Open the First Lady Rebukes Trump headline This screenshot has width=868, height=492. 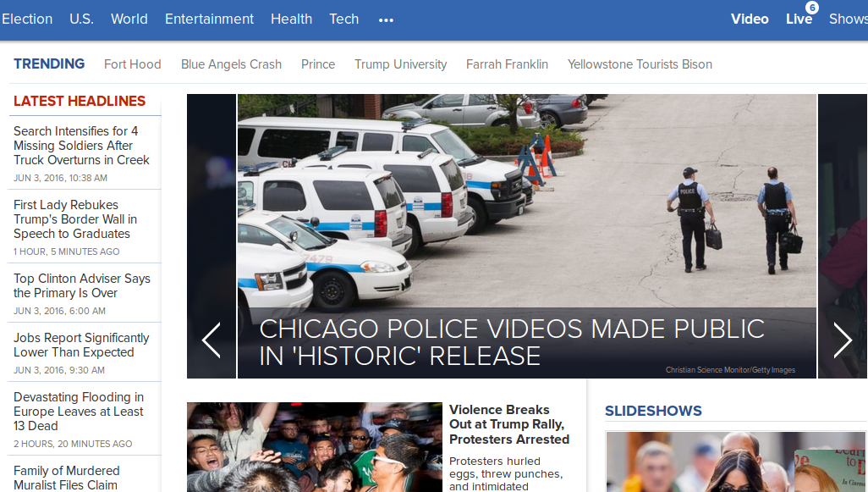pyautogui.click(x=75, y=219)
